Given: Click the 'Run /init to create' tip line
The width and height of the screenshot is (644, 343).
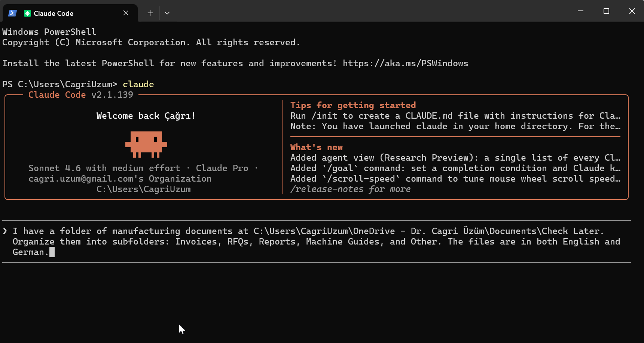Looking at the screenshot, I should coord(455,116).
